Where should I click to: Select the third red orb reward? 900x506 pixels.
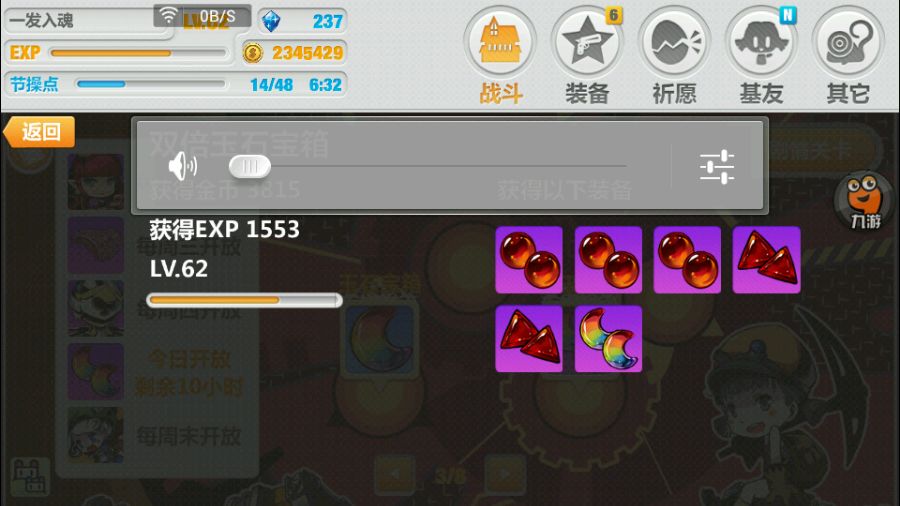click(x=687, y=259)
